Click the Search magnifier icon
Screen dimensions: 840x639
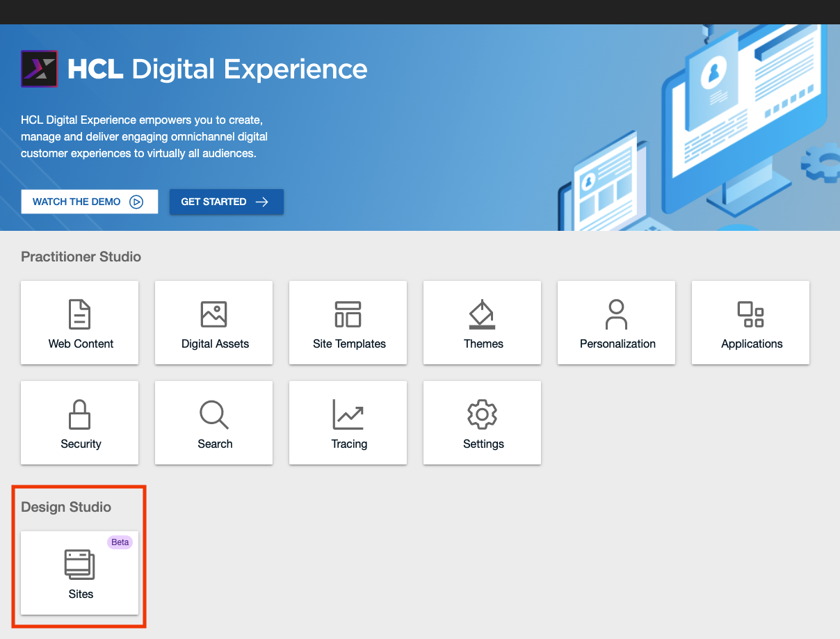(213, 414)
